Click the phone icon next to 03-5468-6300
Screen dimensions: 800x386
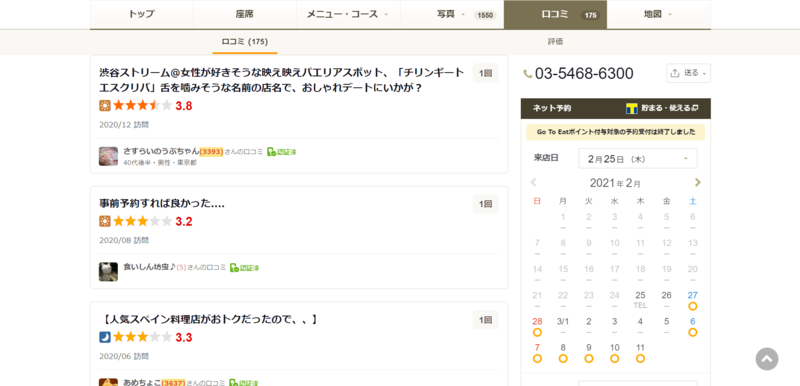(528, 74)
